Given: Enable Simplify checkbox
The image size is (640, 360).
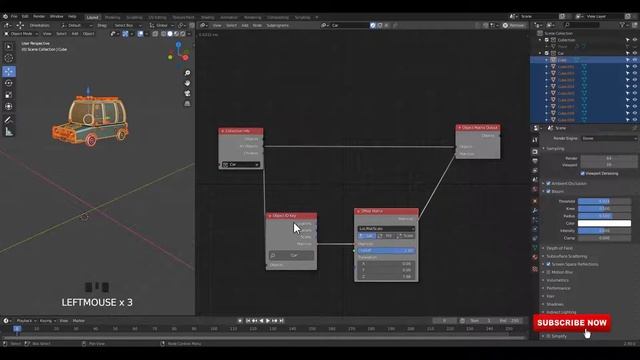Looking at the screenshot, I should (549, 336).
